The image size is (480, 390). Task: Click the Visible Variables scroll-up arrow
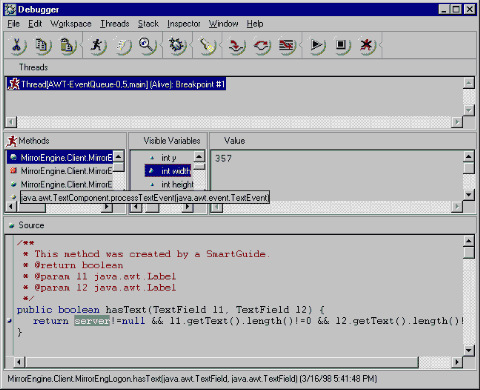click(x=199, y=157)
